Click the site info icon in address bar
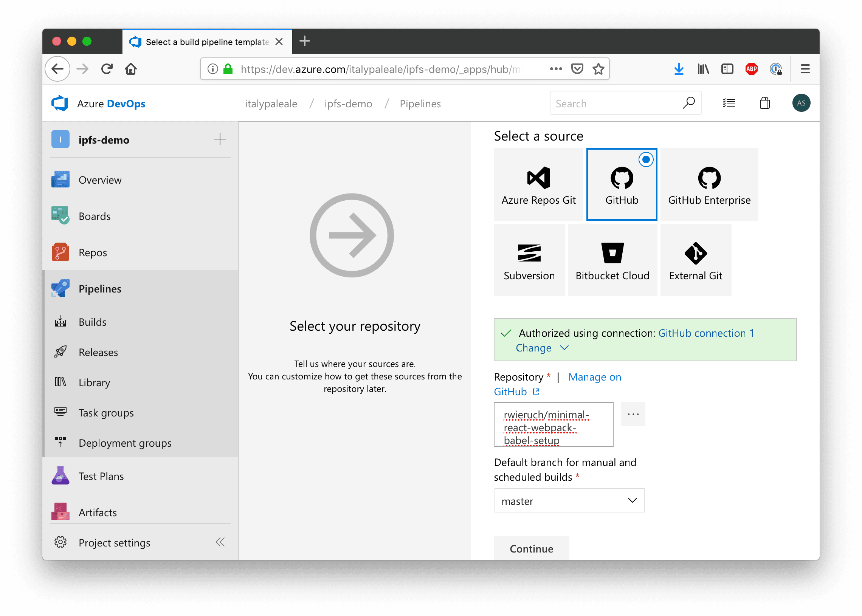The height and width of the screenshot is (616, 862). tap(212, 69)
